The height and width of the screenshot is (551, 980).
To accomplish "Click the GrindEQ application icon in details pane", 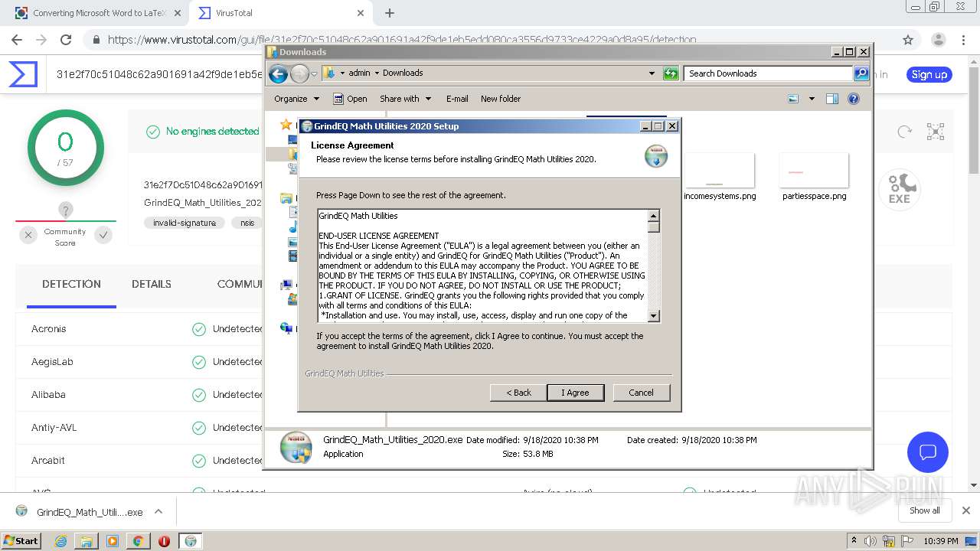I will [x=296, y=447].
